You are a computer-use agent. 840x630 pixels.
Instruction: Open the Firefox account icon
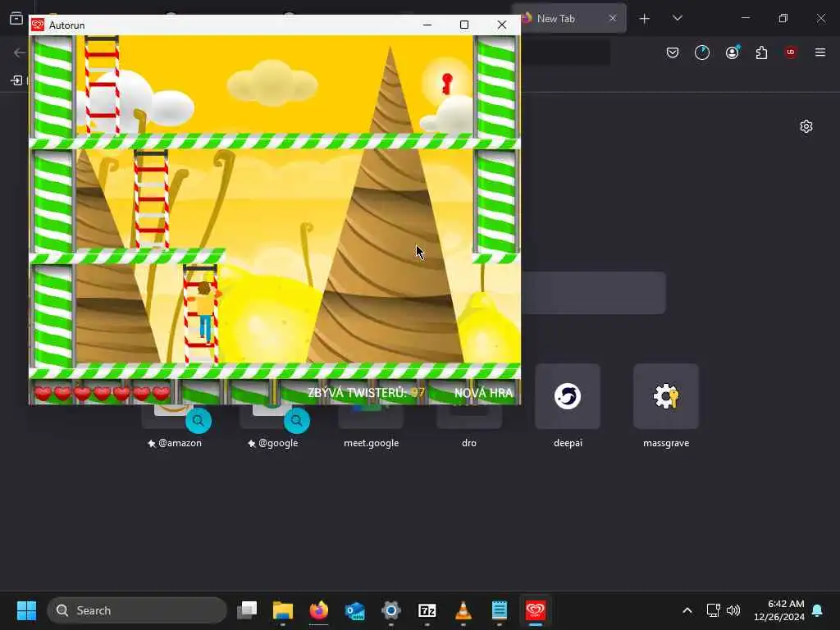pyautogui.click(x=733, y=52)
